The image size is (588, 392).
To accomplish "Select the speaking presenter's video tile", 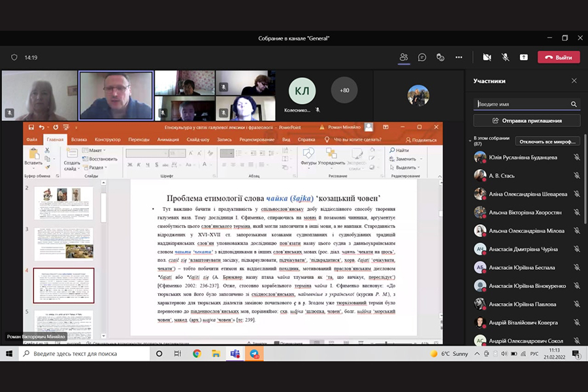I will pos(116,95).
